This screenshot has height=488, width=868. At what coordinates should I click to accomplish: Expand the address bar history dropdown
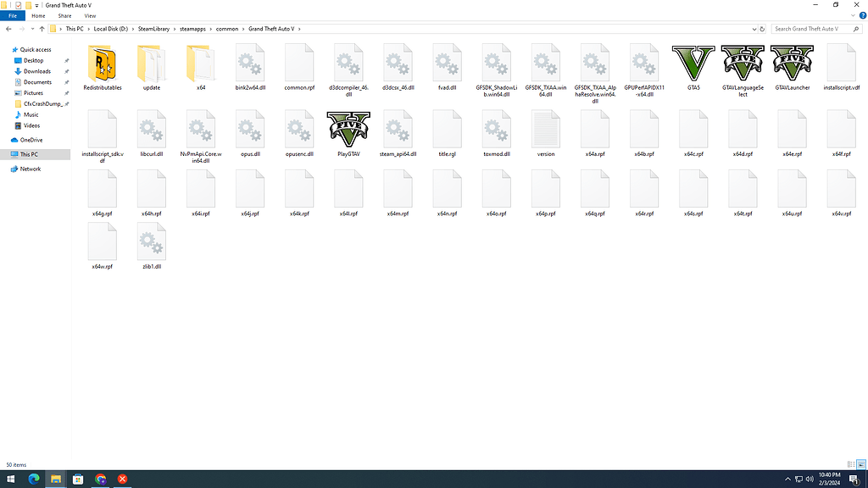754,29
